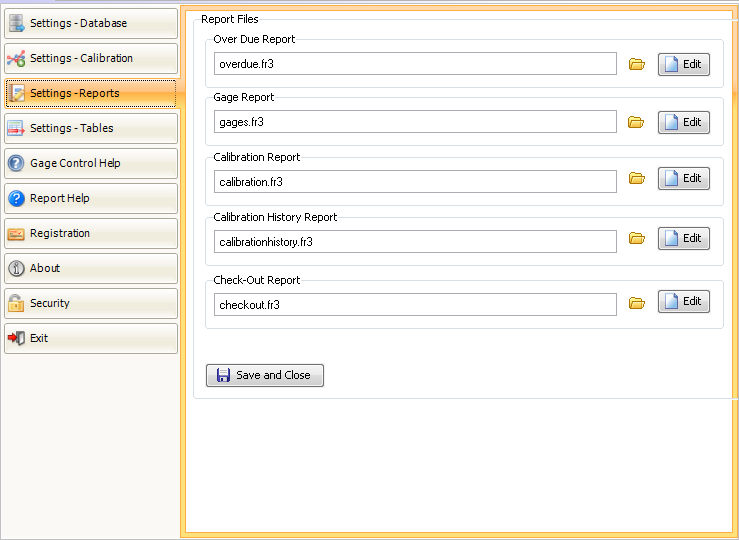This screenshot has height=540, width=739.
Task: Show the About information
Action: pos(91,269)
